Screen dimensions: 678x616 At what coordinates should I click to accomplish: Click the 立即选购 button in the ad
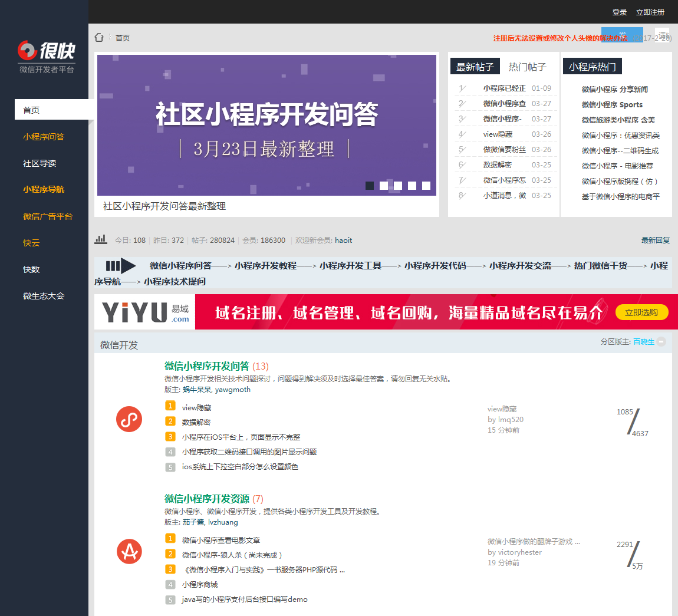point(641,312)
